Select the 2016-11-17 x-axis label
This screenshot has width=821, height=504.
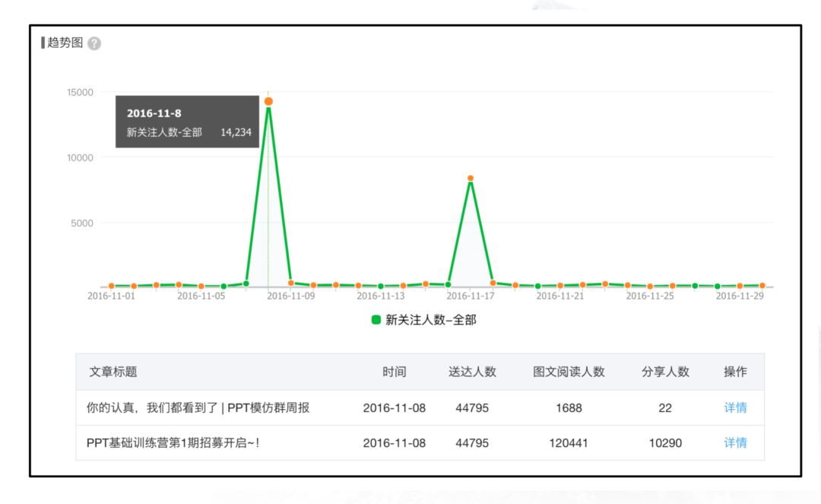[471, 296]
